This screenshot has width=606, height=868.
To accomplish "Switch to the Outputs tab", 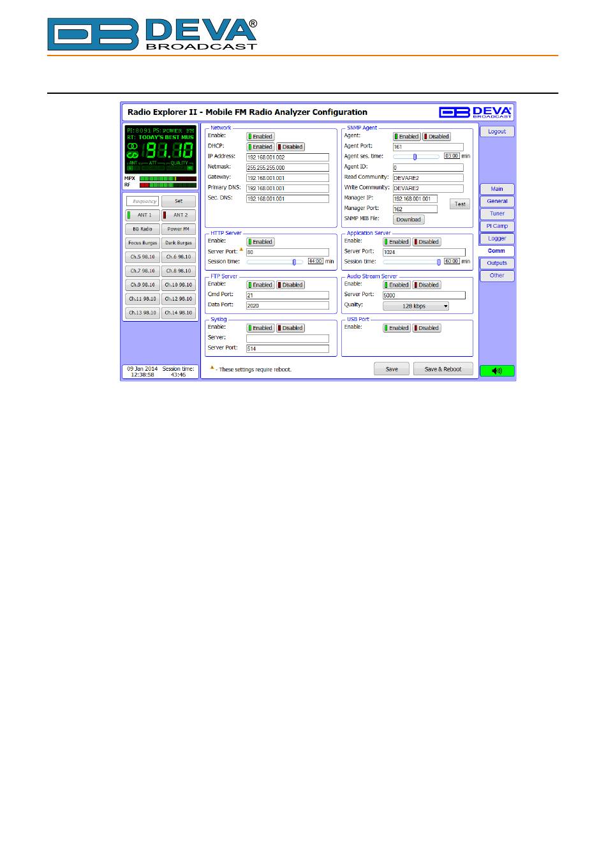I will tap(497, 263).
